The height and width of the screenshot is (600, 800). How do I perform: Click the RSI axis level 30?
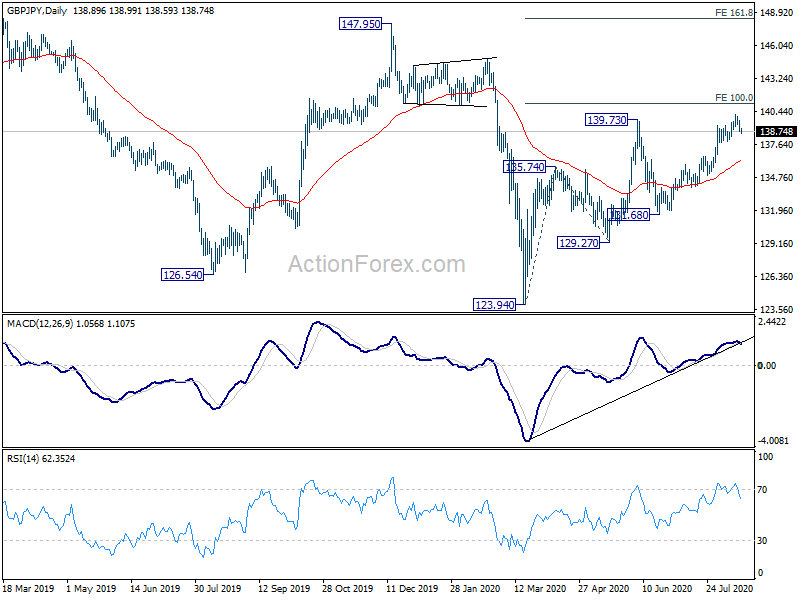pos(762,540)
